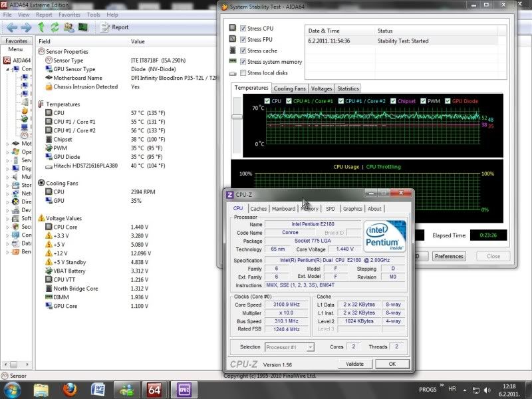Uncheck the Chipset graph checkbox
This screenshot has width=532, height=399.
point(393,101)
